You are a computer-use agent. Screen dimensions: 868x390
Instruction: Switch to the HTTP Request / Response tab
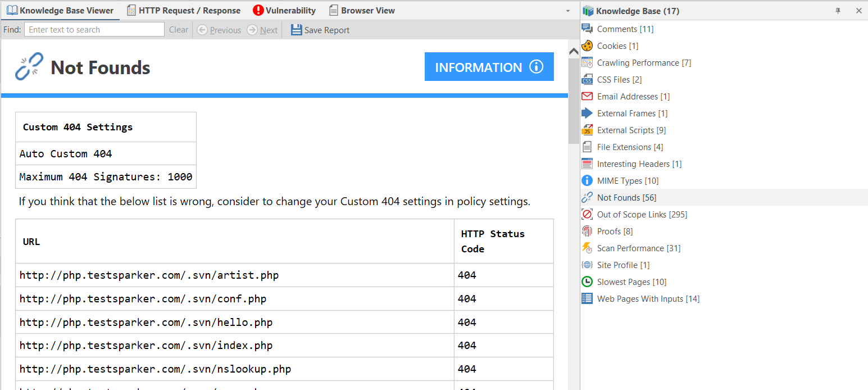coord(184,10)
